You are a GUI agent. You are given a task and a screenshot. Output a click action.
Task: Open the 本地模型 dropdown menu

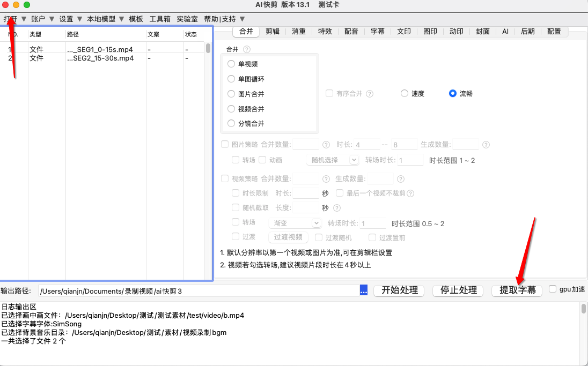105,19
